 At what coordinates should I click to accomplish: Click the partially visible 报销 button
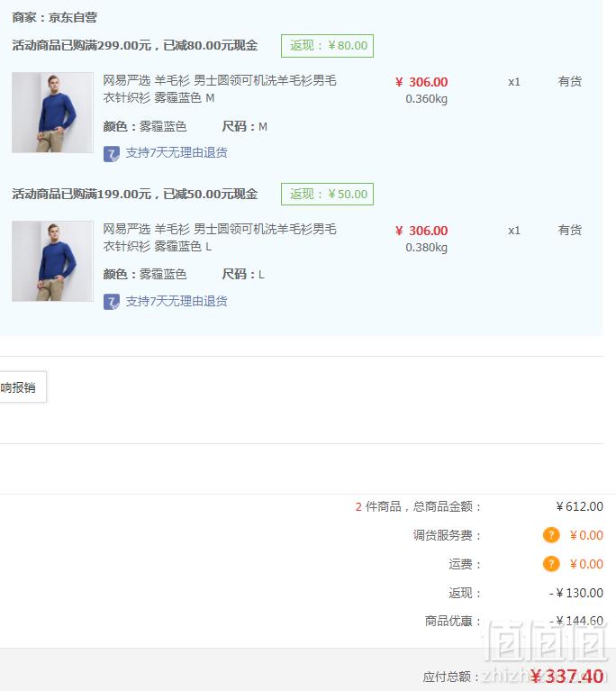click(x=23, y=387)
